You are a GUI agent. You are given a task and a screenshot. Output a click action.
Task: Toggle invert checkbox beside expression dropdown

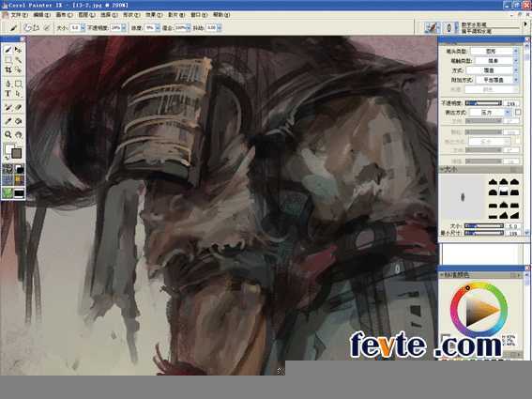coord(518,112)
